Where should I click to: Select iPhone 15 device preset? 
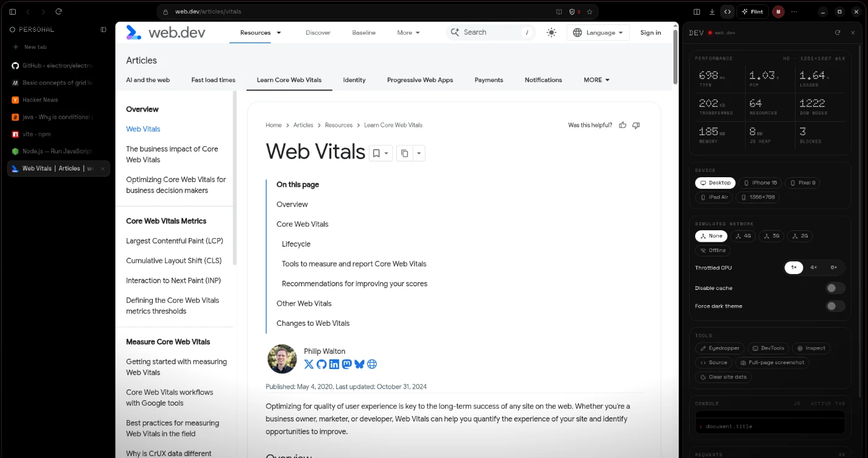[x=760, y=183]
